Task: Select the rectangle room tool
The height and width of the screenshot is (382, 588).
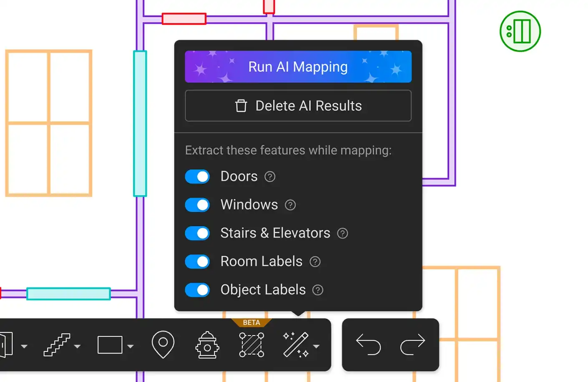Action: (109, 345)
